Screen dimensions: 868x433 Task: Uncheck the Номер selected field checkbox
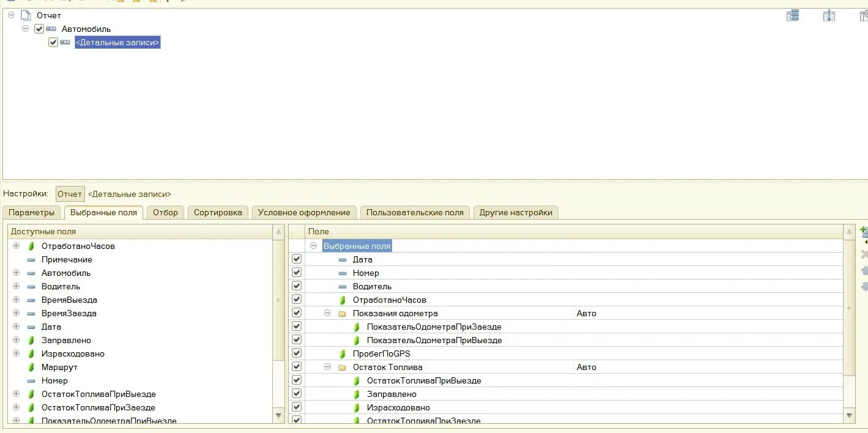[x=297, y=273]
